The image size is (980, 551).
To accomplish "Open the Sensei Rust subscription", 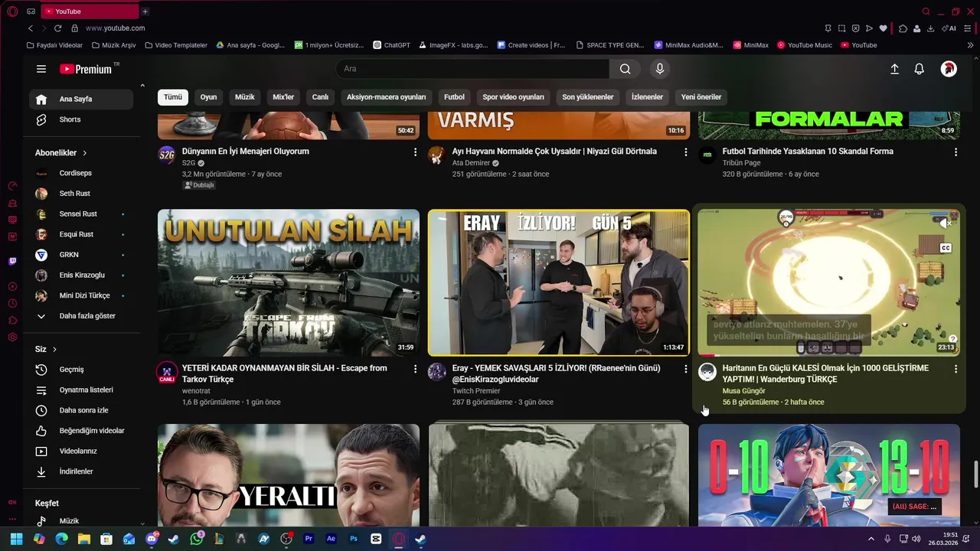I will point(81,214).
